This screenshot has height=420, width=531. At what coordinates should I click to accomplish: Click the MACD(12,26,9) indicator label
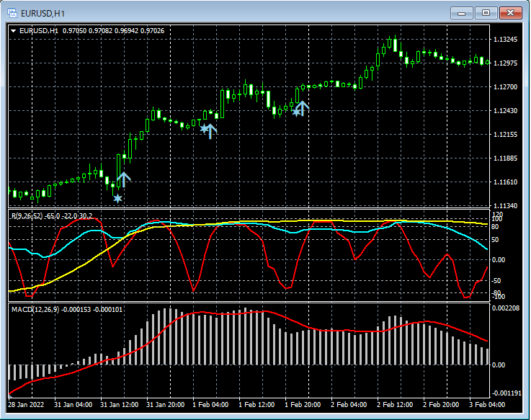coord(34,309)
